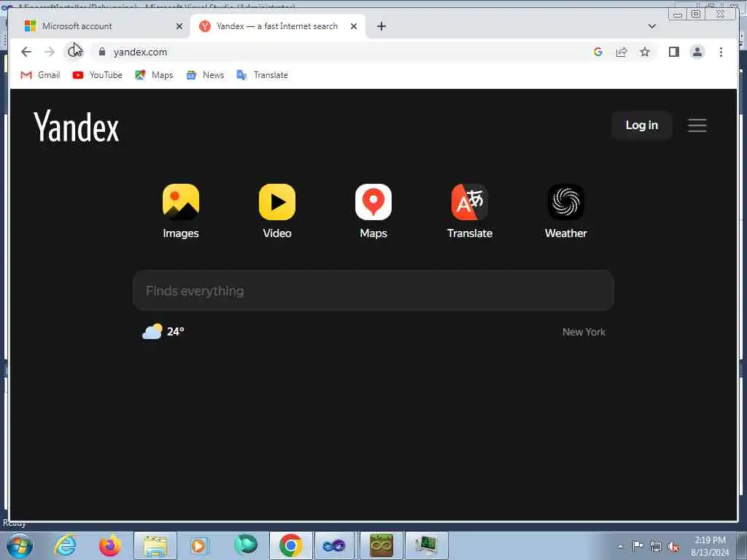Open a new tab with plus button
The width and height of the screenshot is (747, 560).
(x=381, y=26)
